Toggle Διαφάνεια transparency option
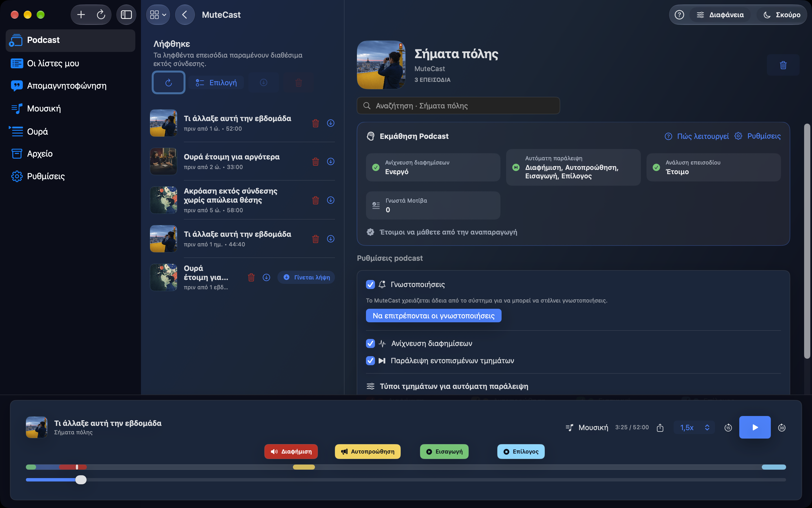This screenshot has width=812, height=508. click(720, 15)
